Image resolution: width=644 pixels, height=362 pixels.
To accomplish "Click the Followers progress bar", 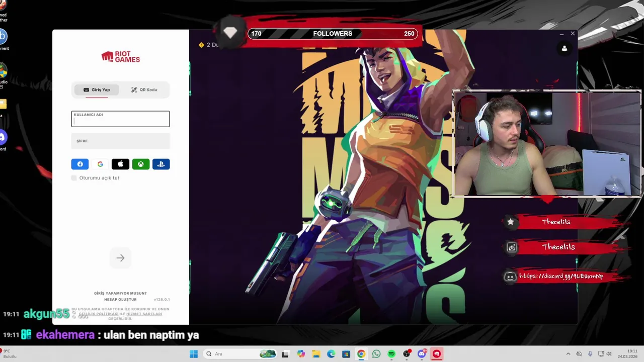I will pos(333,34).
